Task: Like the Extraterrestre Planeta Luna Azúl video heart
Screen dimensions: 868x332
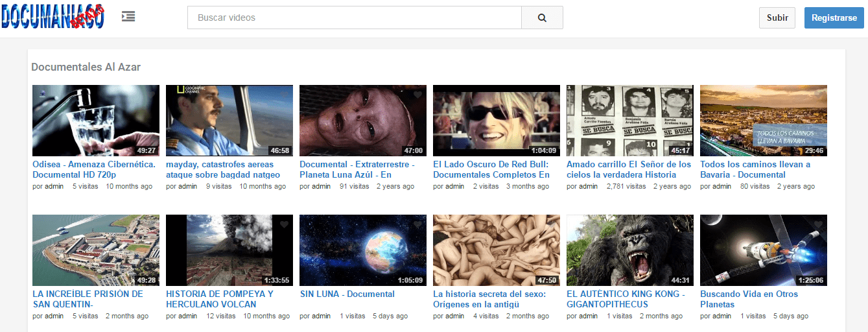Action: point(417,95)
